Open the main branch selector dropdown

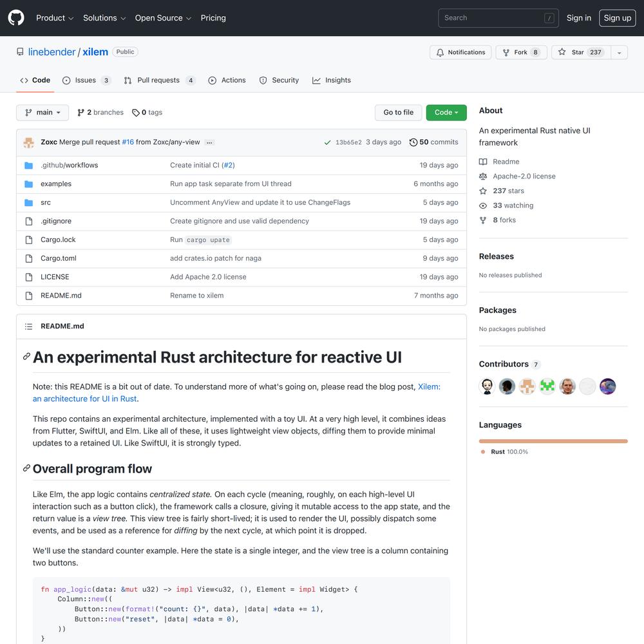pyautogui.click(x=43, y=113)
